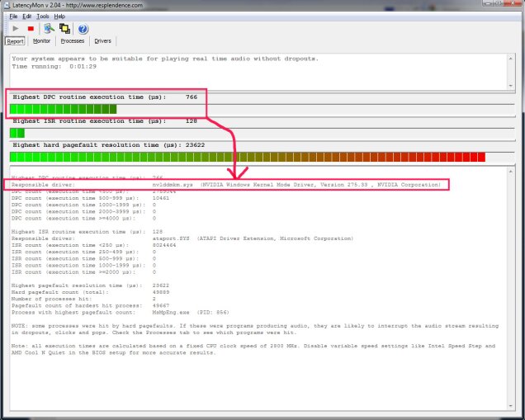
Task: Switch to the Monitor tab
Action: pos(41,40)
